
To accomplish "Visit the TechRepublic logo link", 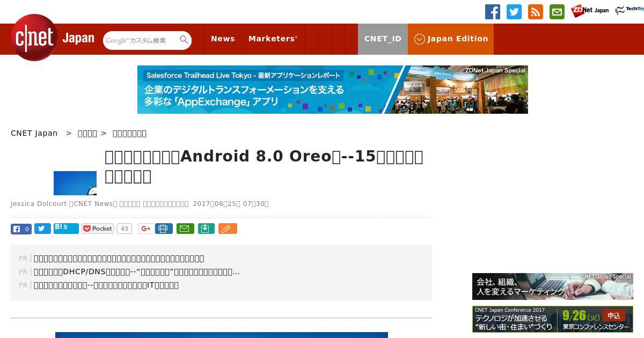I will click(630, 10).
